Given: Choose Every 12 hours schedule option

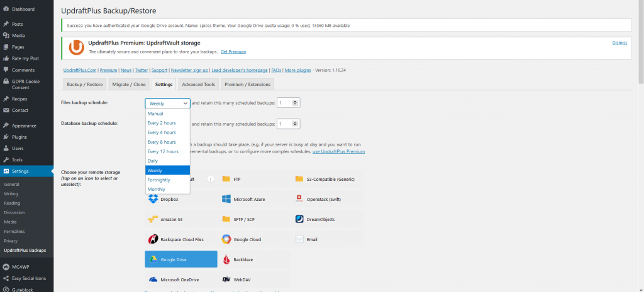Looking at the screenshot, I should 167,151.
